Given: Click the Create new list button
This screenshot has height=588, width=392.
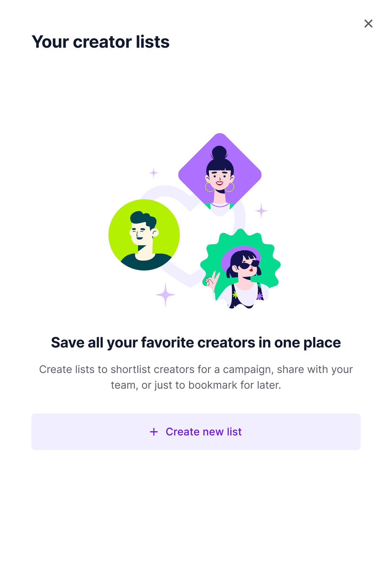Looking at the screenshot, I should pyautogui.click(x=196, y=432).
